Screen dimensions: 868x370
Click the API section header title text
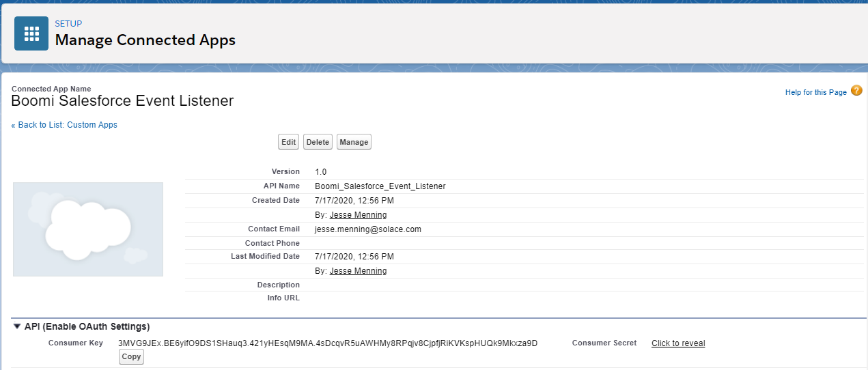(x=87, y=327)
